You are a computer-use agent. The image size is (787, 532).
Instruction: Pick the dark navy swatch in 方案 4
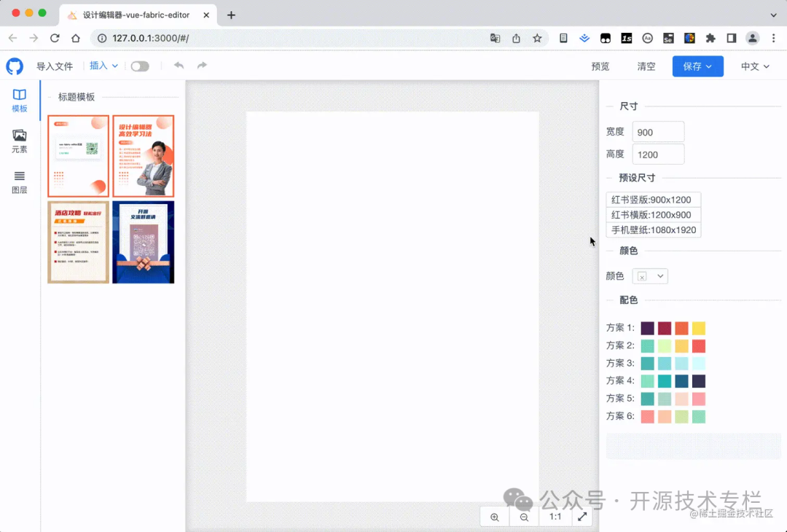699,381
